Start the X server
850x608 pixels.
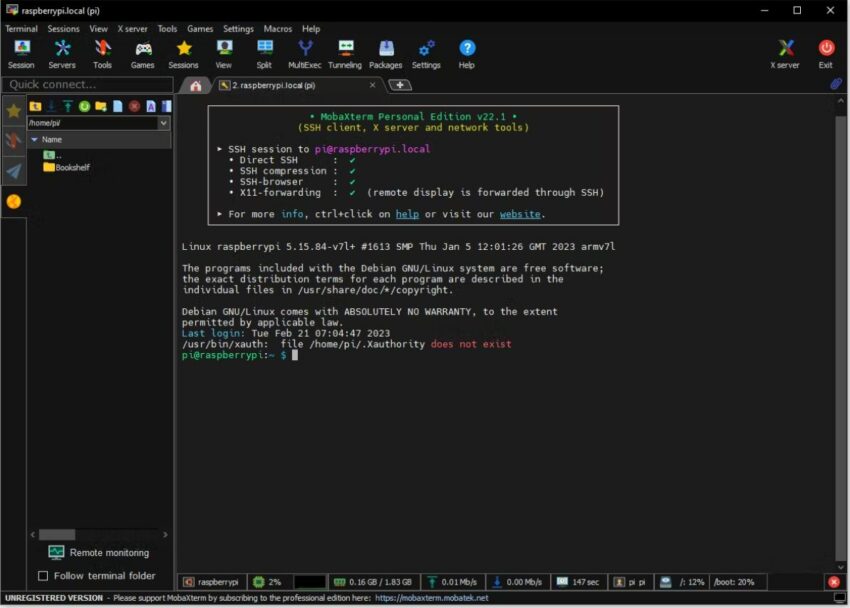coord(785,52)
